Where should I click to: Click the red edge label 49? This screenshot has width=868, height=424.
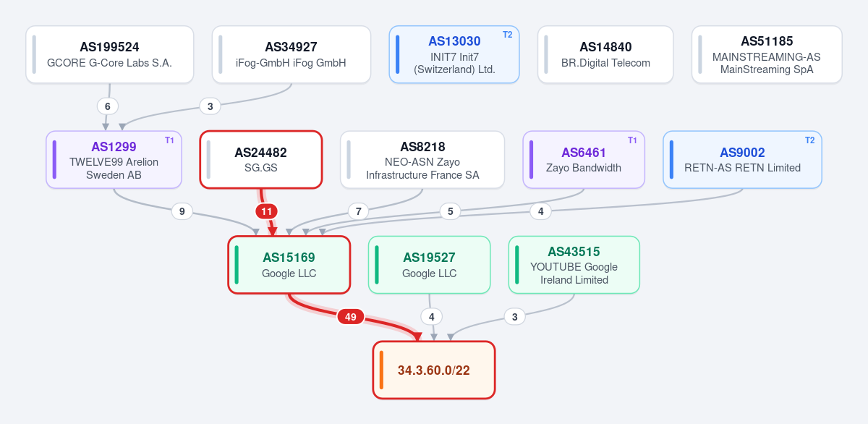pos(351,317)
